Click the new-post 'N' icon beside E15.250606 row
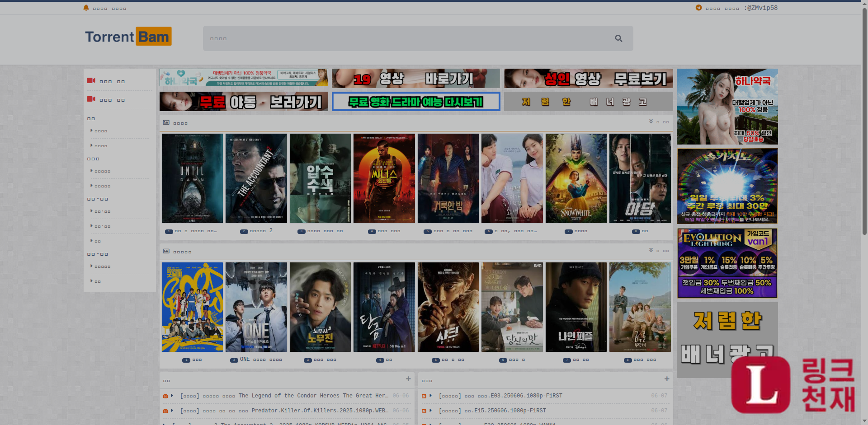 click(x=424, y=411)
